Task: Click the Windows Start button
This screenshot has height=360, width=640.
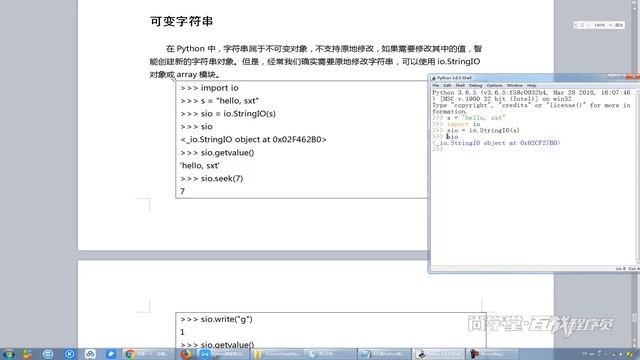Action: pyautogui.click(x=9, y=354)
